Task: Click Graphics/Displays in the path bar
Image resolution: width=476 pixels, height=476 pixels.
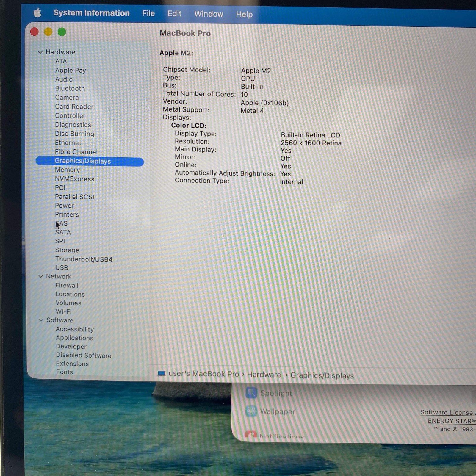Action: (x=322, y=375)
